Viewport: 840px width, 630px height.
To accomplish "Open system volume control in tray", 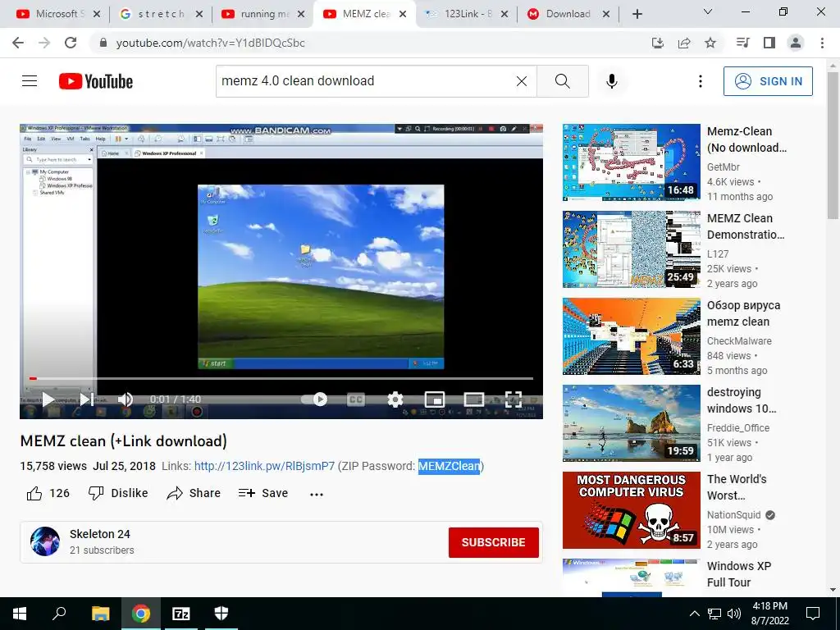I will click(x=734, y=614).
